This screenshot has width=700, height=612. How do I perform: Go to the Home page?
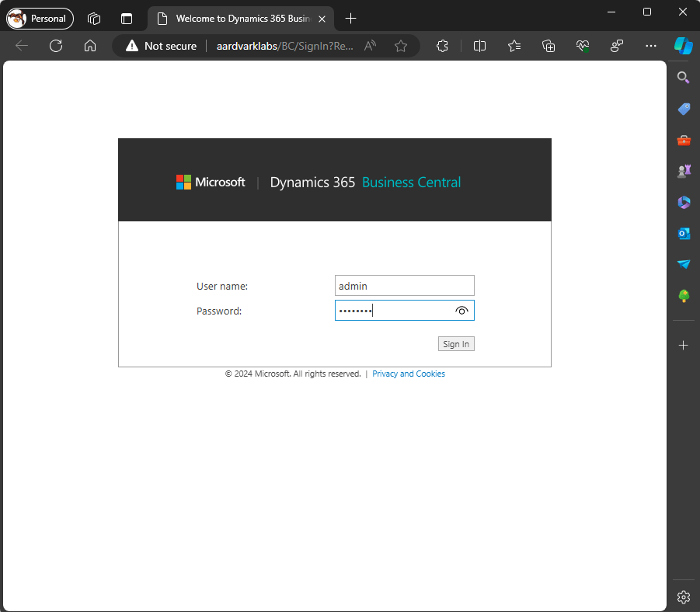pyautogui.click(x=90, y=46)
